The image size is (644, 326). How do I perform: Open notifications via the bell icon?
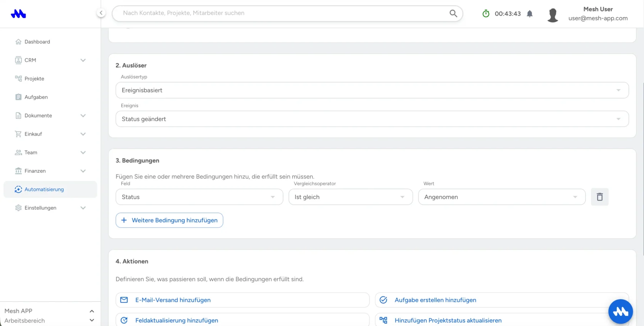[x=530, y=14]
